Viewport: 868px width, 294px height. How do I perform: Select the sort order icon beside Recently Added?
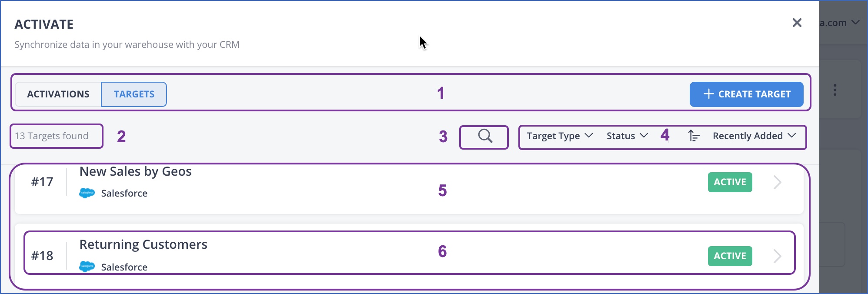coord(694,136)
